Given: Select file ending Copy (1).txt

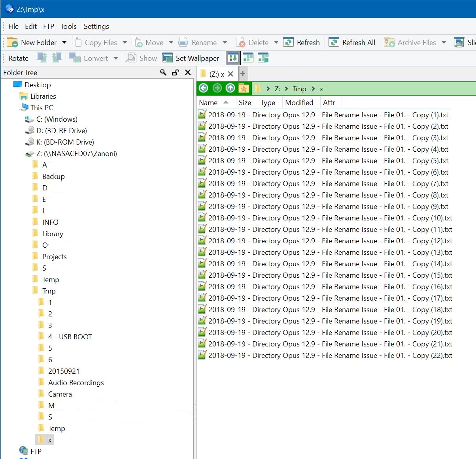Looking at the screenshot, I should point(323,115).
